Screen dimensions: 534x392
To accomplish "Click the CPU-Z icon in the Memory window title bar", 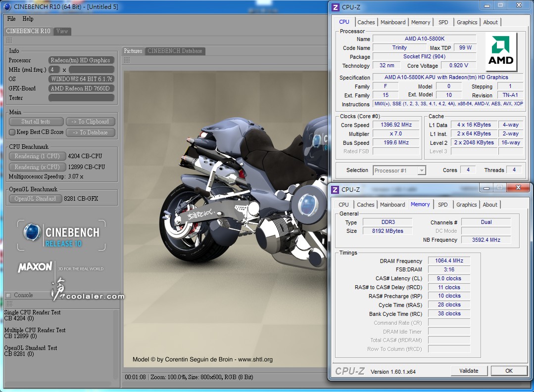I will click(335, 189).
